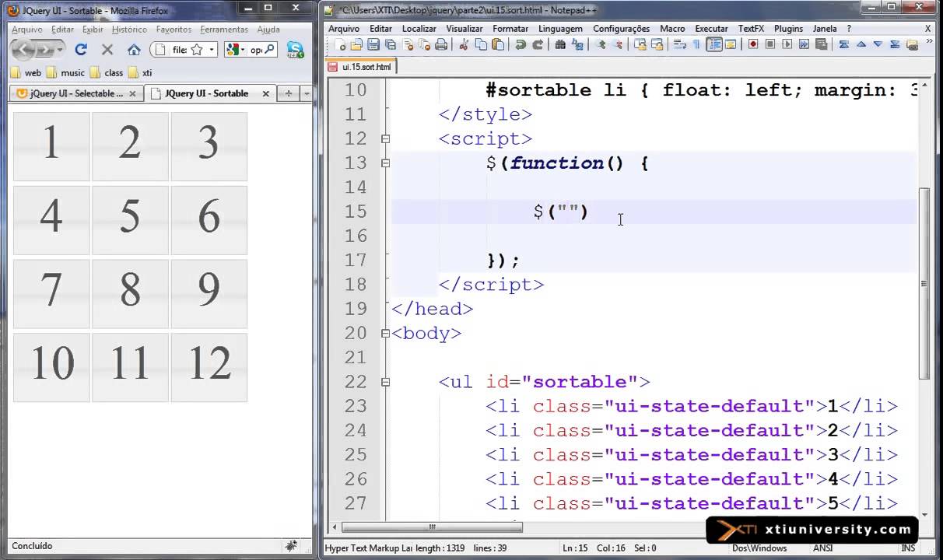Image resolution: width=943 pixels, height=560 pixels.
Task: Toggle Show all characters pilcrow icon
Action: (x=697, y=44)
